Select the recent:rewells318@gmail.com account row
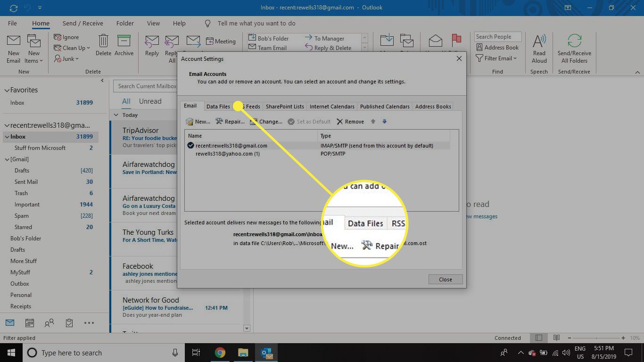The width and height of the screenshot is (644, 362). click(x=317, y=146)
